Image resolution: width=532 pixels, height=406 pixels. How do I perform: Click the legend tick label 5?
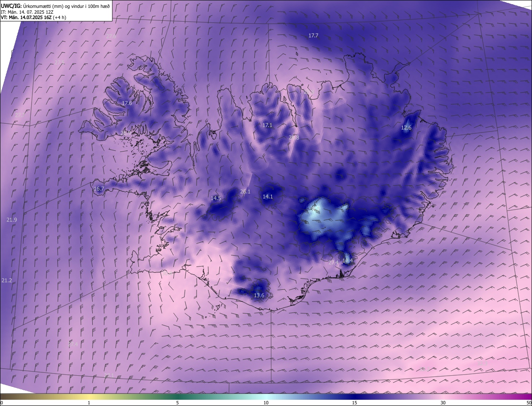177,403
